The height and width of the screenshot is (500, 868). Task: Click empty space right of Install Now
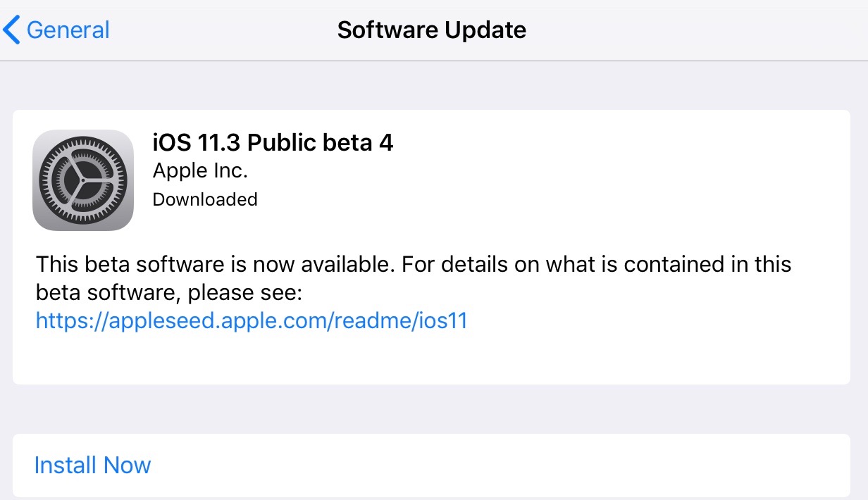coord(493,465)
